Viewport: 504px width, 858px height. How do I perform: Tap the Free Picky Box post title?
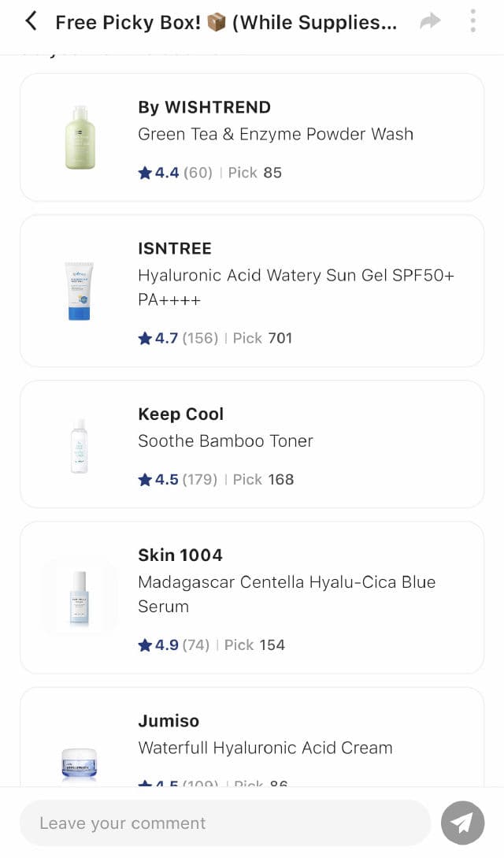click(226, 22)
